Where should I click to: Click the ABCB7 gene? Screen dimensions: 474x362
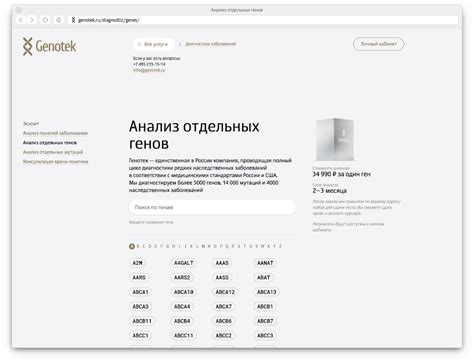(x=265, y=321)
